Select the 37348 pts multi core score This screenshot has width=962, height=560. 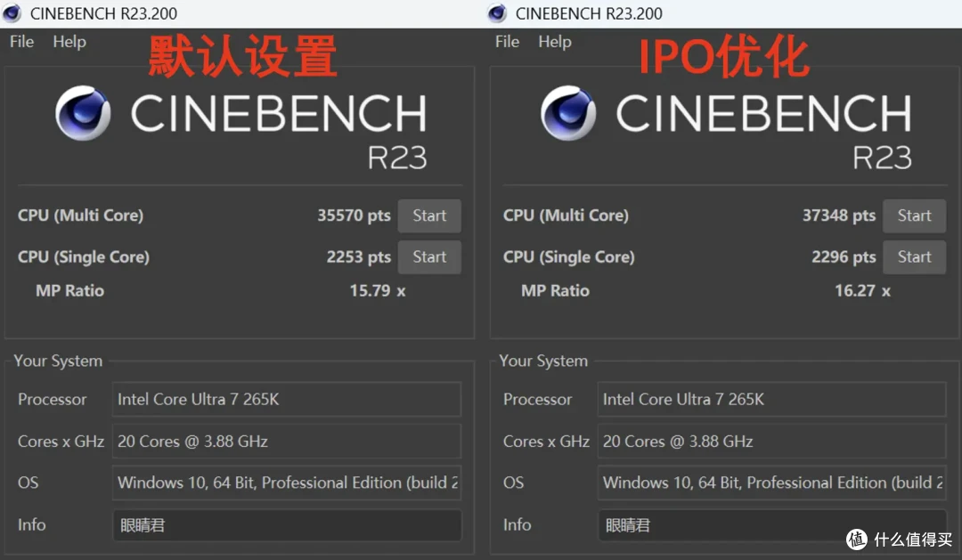click(839, 216)
